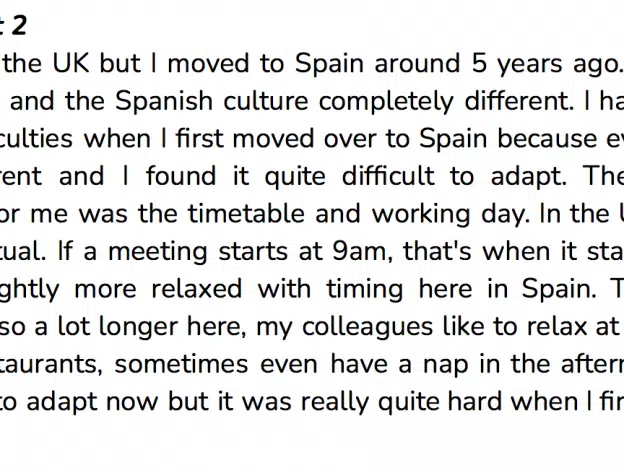Click the word "completely" in line two
Screen dimensions: 624x468
(386, 102)
